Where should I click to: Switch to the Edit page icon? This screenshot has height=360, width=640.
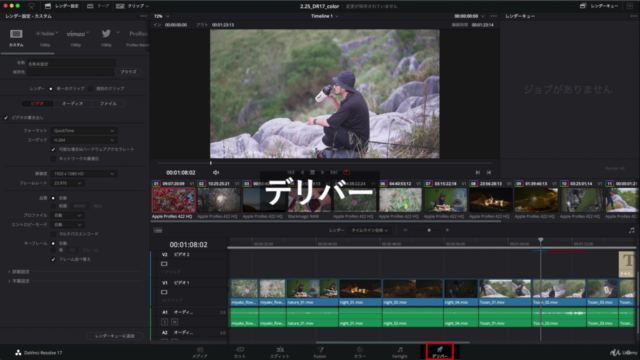tap(280, 349)
